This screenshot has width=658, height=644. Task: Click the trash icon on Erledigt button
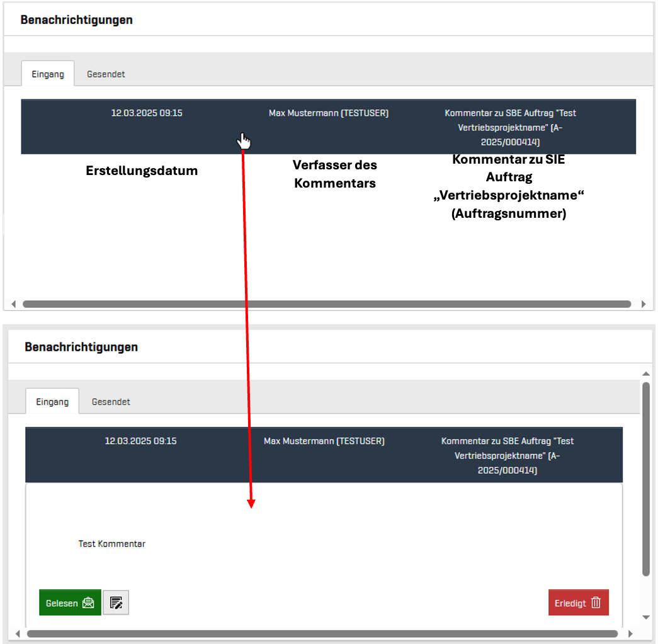pos(596,602)
